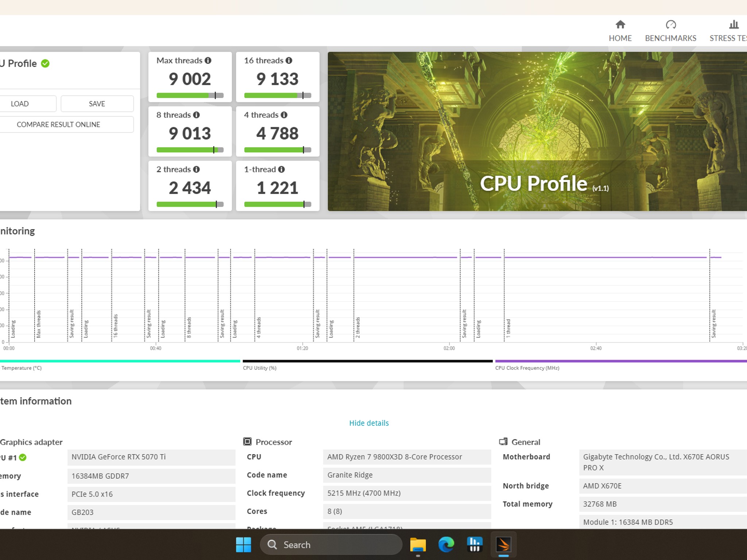Click the 3DMark icon in the taskbar
The height and width of the screenshot is (560, 747).
pos(503,545)
